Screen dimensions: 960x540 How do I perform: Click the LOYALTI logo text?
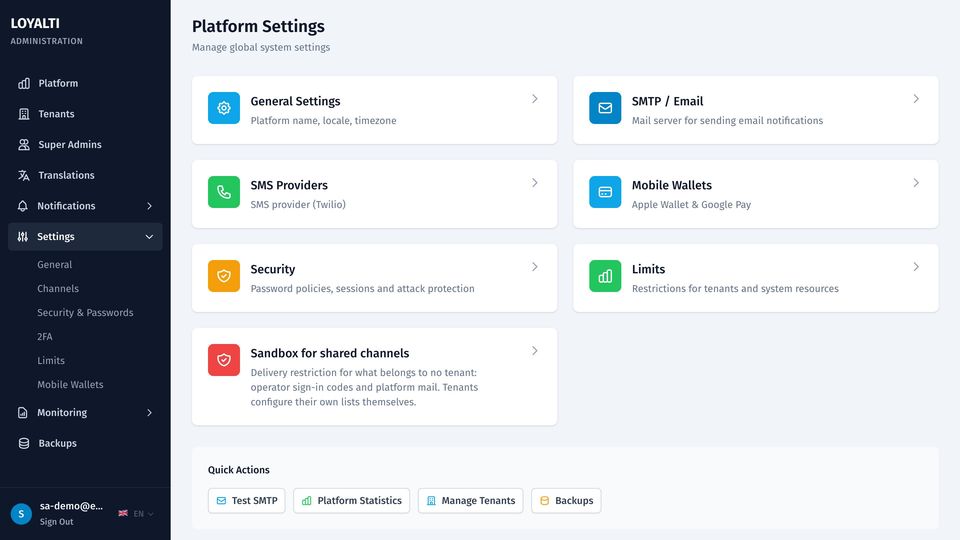(35, 23)
